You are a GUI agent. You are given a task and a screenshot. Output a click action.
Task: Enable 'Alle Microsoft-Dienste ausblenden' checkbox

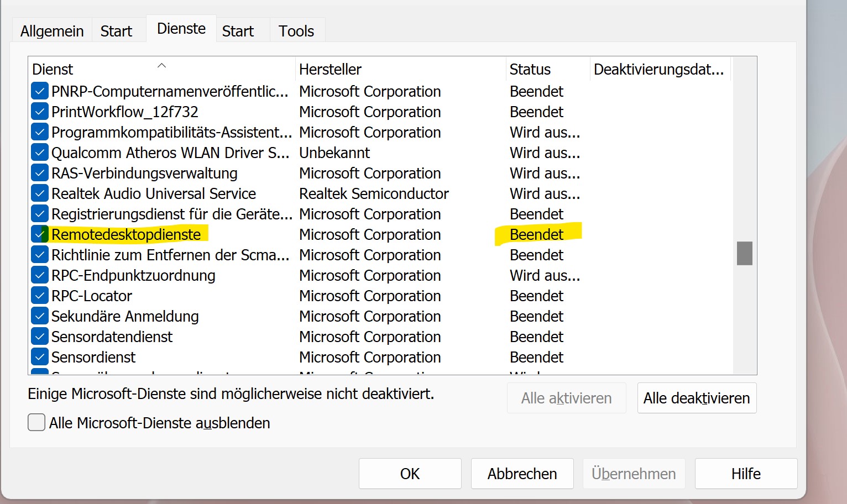click(36, 423)
